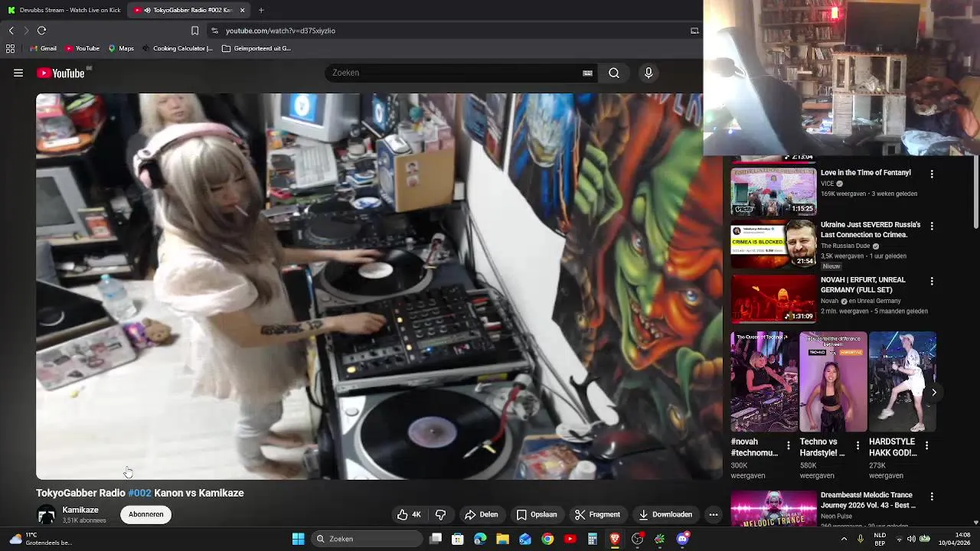Open Microsoft Store from taskbar
The height and width of the screenshot is (551, 980).
tap(458, 539)
